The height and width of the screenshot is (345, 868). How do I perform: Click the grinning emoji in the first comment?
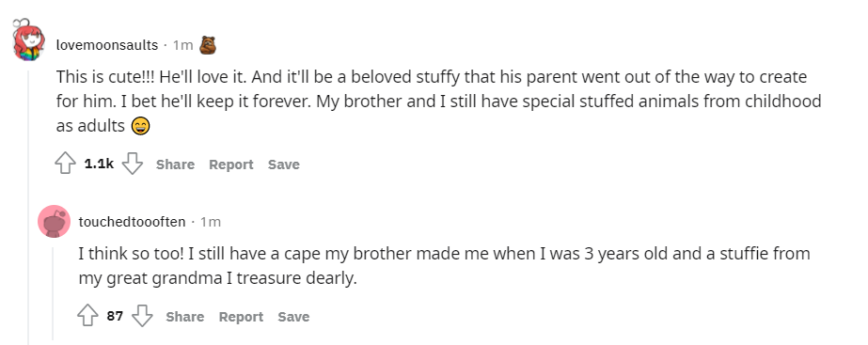(x=141, y=127)
